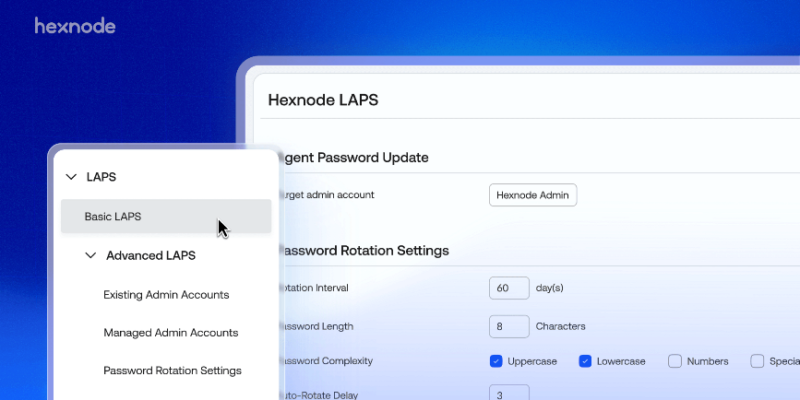Uncheck the Lowercase checkbox
Screen dimensions: 800x400
(x=585, y=361)
